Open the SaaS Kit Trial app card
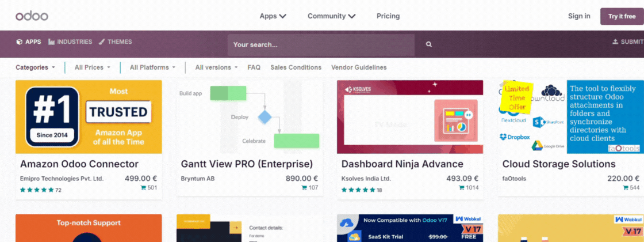This screenshot has width=644, height=242. 411,228
